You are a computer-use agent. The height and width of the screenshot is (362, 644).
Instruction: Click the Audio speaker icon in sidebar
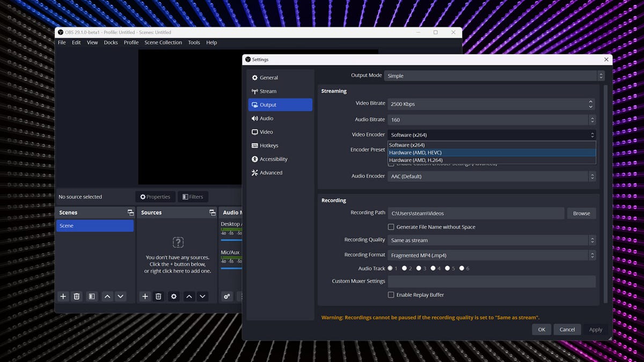[255, 119]
